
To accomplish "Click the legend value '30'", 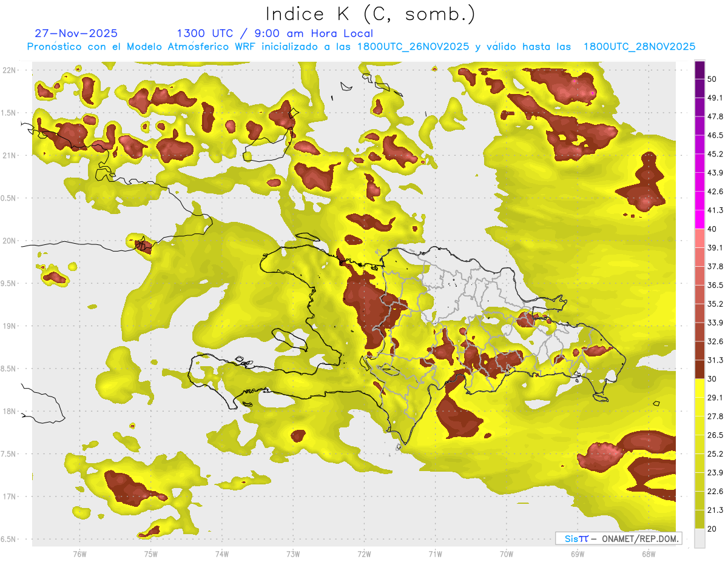I will pyautogui.click(x=712, y=379).
